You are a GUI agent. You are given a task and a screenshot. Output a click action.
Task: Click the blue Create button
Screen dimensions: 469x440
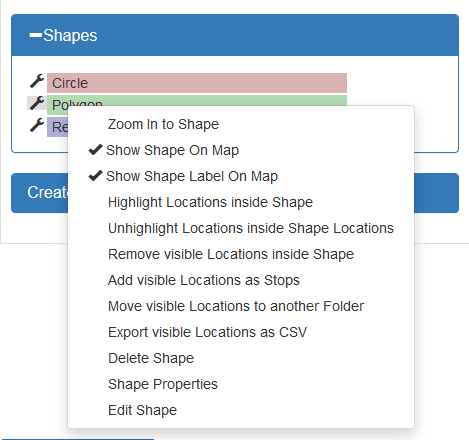tap(39, 193)
